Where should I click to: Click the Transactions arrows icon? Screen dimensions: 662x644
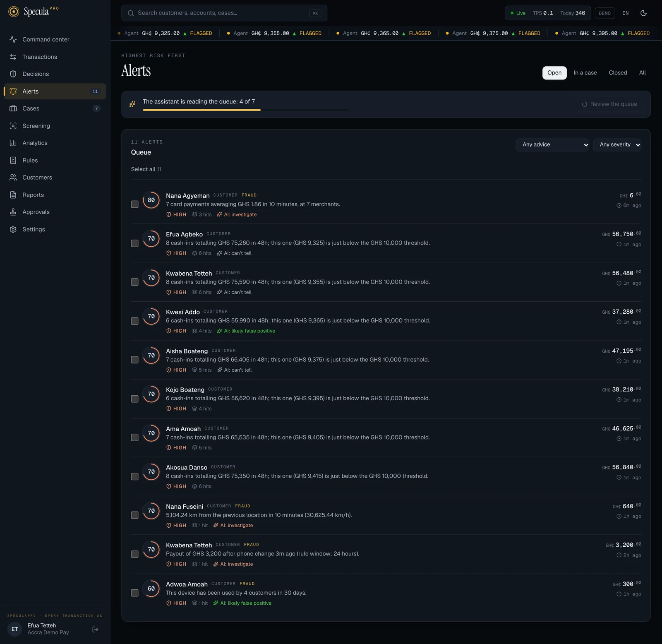(x=13, y=57)
